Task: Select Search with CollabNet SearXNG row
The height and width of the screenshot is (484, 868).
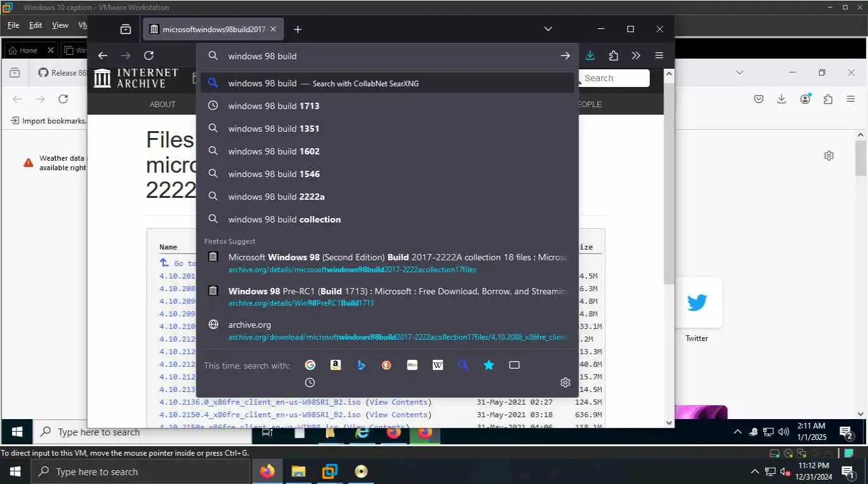Action: 388,83
